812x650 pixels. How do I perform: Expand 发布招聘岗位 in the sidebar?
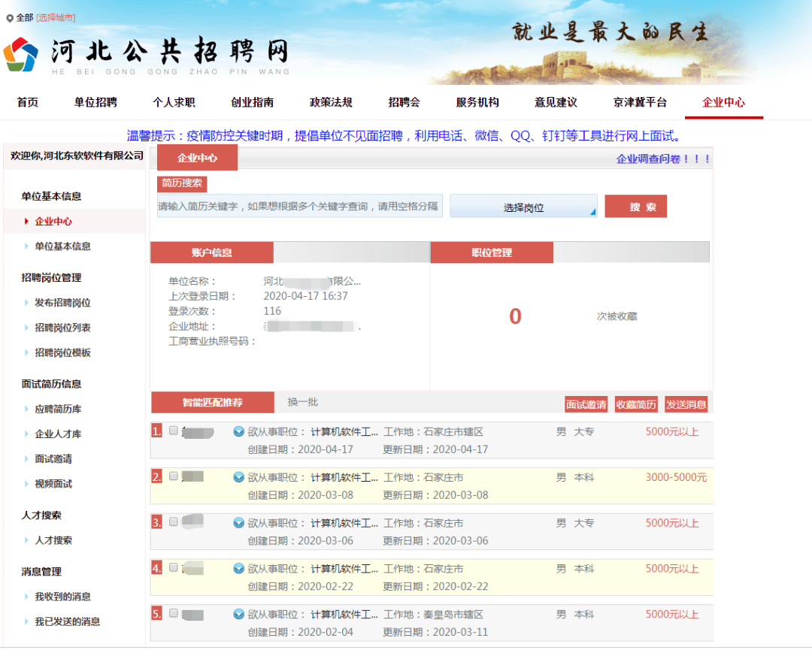click(62, 303)
